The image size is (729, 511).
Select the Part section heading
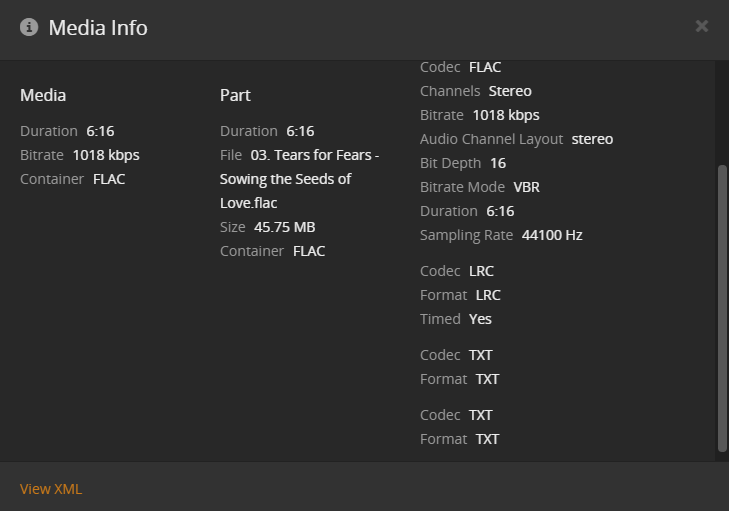[235, 95]
